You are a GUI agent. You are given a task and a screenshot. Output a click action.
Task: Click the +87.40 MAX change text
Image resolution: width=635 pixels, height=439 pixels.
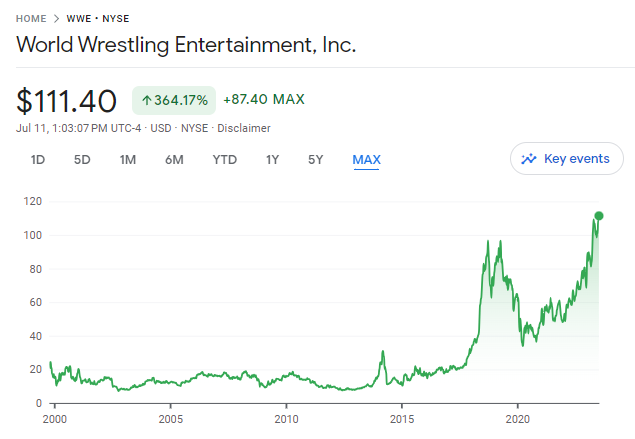pyautogui.click(x=264, y=100)
